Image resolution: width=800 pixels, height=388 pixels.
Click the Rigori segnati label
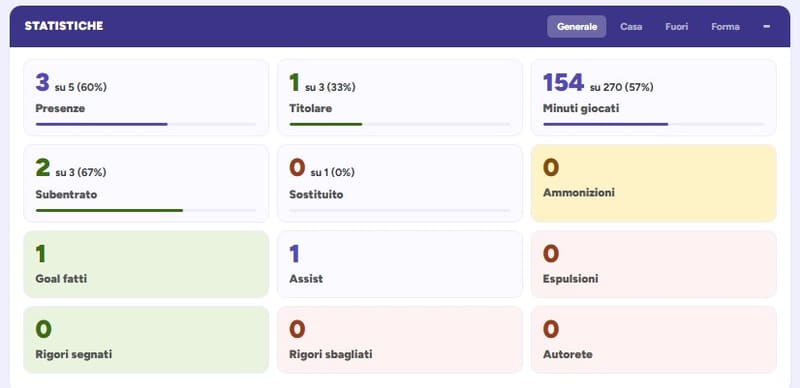coord(73,354)
